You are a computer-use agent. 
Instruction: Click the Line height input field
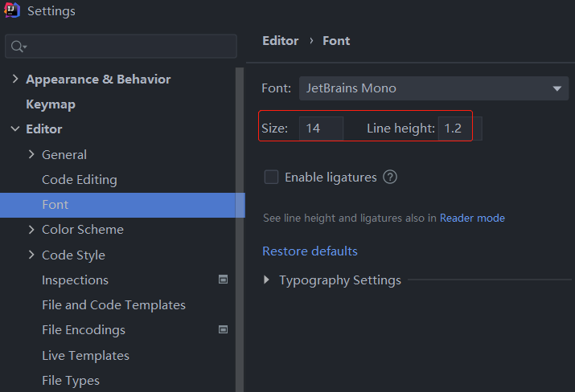[x=454, y=129]
